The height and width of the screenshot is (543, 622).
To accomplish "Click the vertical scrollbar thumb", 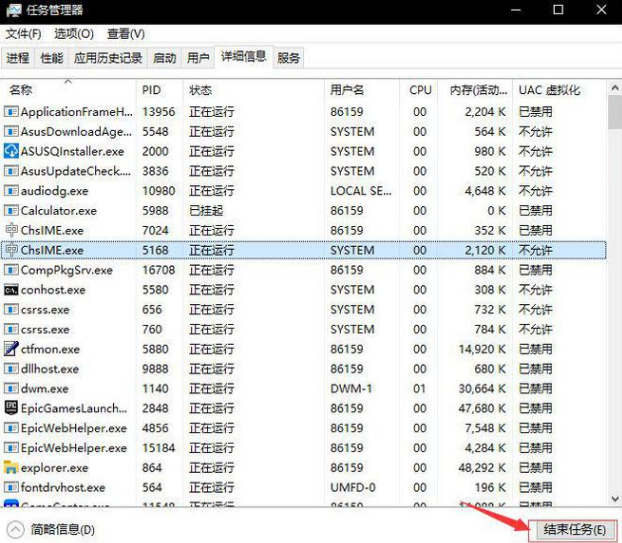I will pos(614,112).
